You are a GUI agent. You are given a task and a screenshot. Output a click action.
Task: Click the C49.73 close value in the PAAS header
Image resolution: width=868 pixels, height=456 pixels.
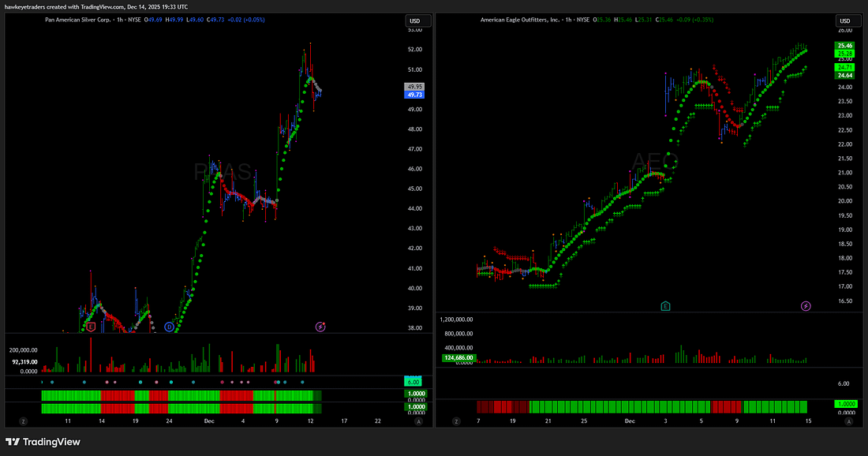tap(215, 20)
